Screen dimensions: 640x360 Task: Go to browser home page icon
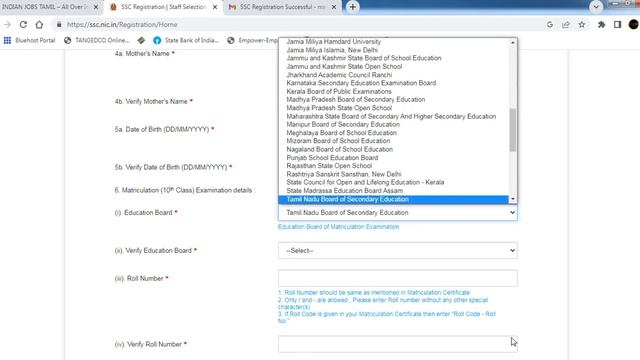[39, 24]
